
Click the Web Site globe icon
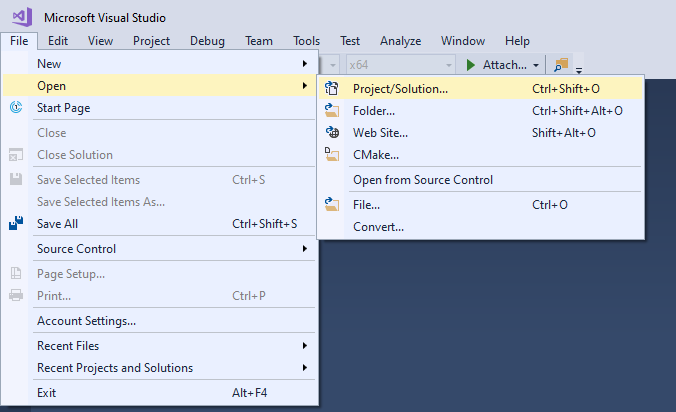click(332, 132)
